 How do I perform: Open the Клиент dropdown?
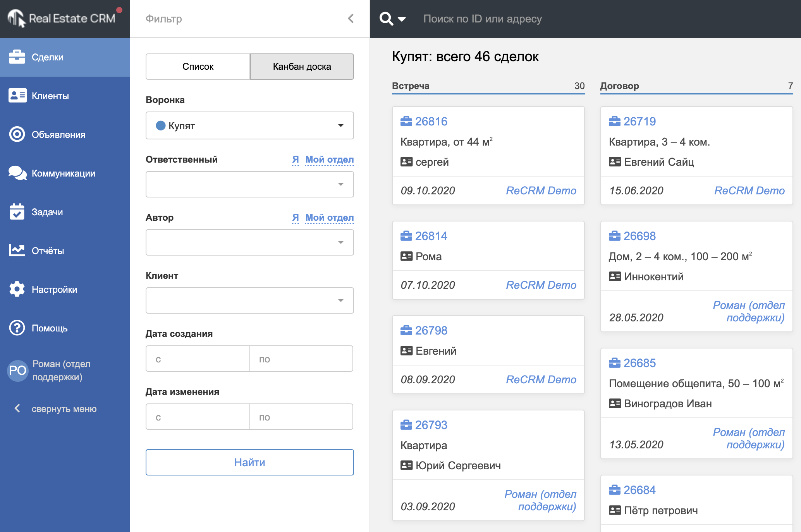(x=250, y=300)
